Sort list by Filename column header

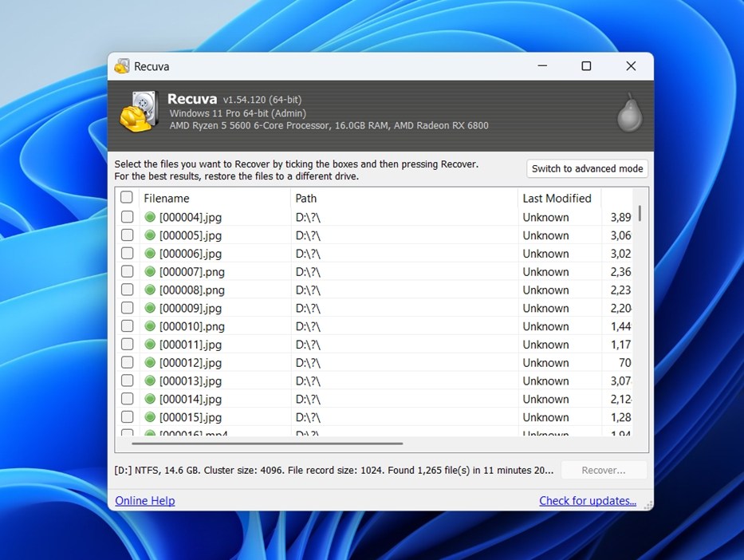[167, 198]
